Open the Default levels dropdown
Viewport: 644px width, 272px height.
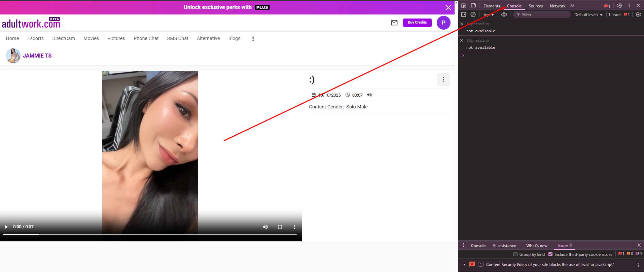[588, 15]
